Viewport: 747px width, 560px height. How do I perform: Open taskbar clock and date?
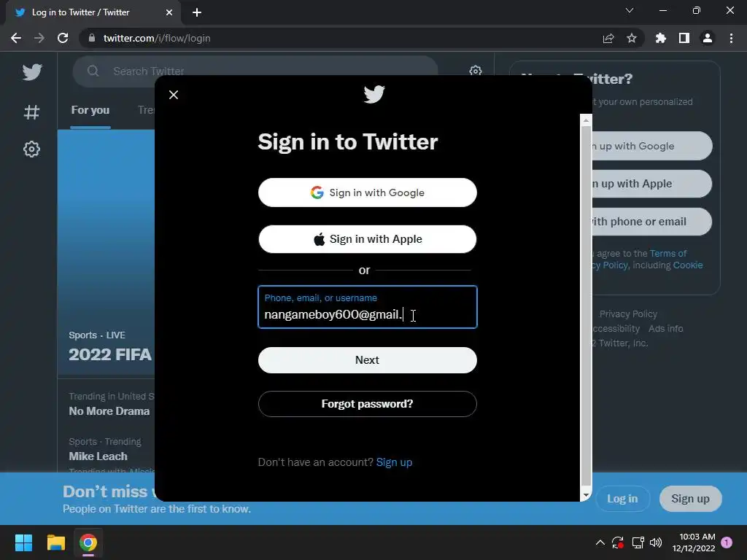coord(694,542)
